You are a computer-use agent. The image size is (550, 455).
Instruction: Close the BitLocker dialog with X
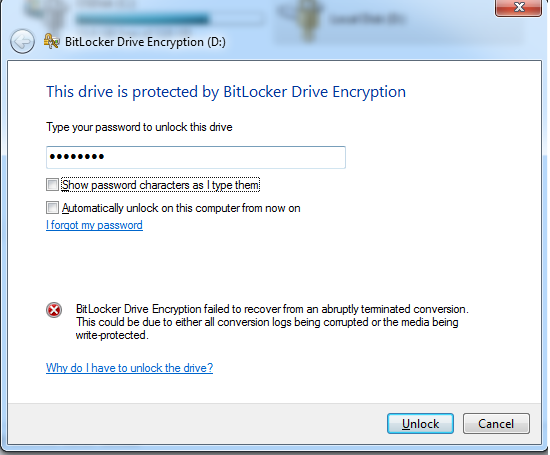pos(518,8)
